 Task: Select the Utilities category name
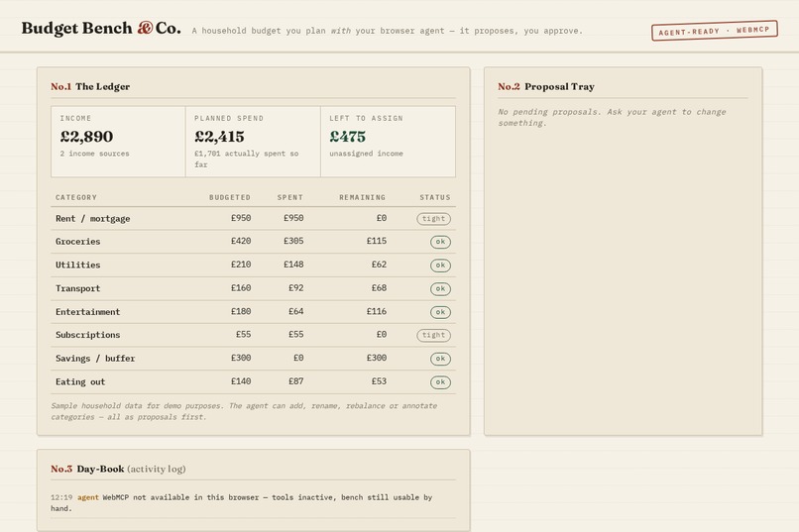pos(78,265)
